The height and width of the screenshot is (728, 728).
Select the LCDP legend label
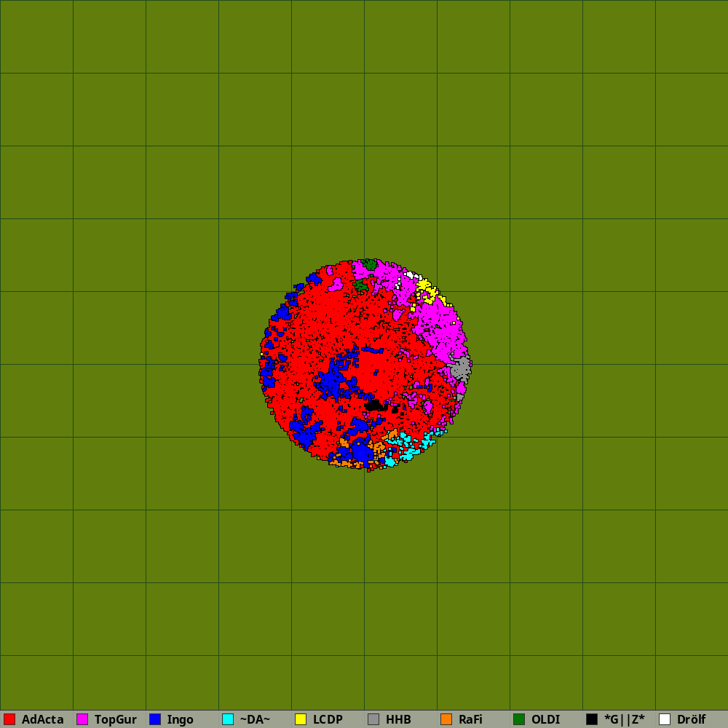pyautogui.click(x=328, y=719)
